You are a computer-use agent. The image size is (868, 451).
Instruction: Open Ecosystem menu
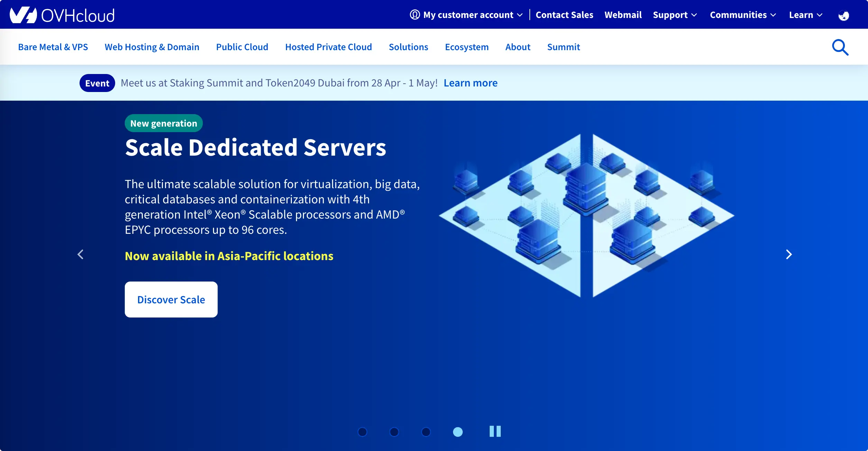(x=467, y=47)
